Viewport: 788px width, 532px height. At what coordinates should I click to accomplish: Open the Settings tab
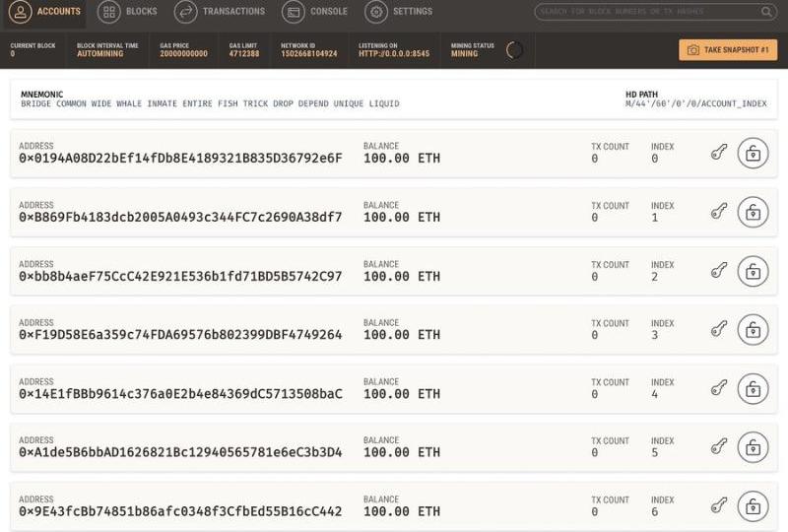tap(399, 12)
